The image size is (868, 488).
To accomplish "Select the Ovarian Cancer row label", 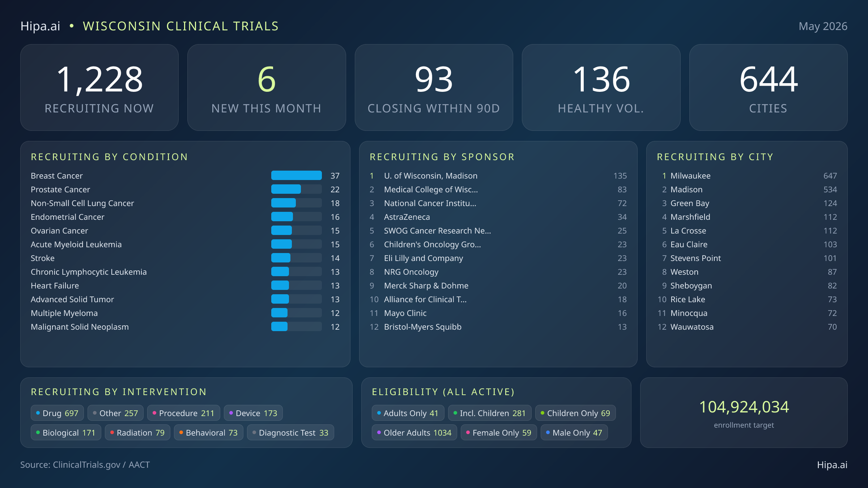I will pyautogui.click(x=59, y=231).
